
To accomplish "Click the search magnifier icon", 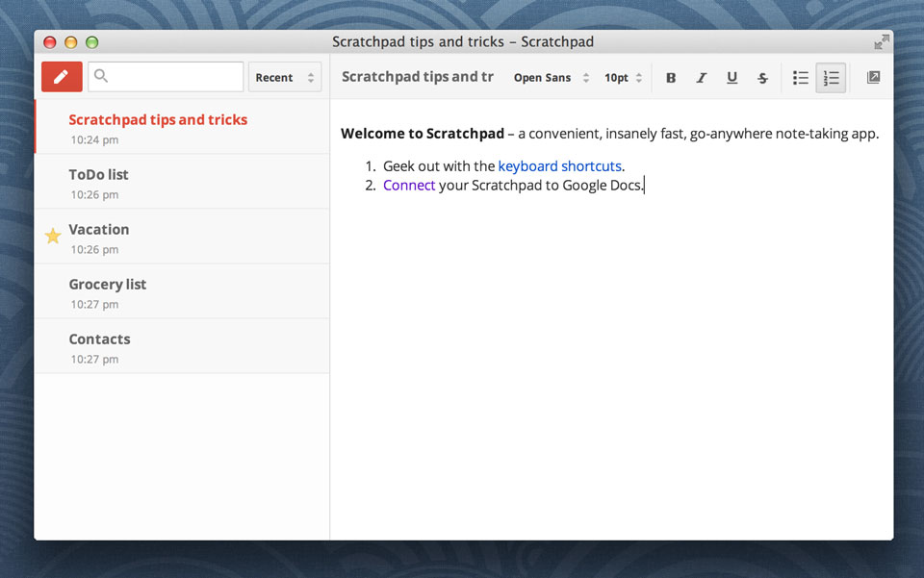I will tap(101, 76).
